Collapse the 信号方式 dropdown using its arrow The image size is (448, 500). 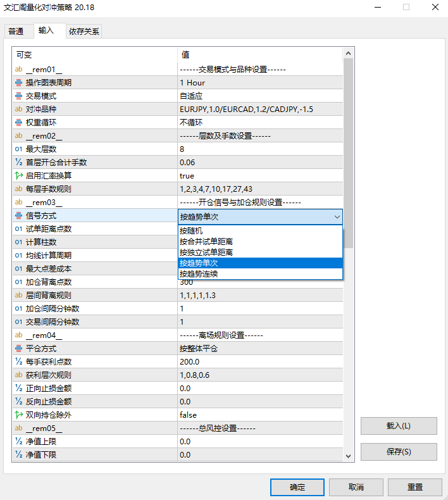(x=336, y=216)
